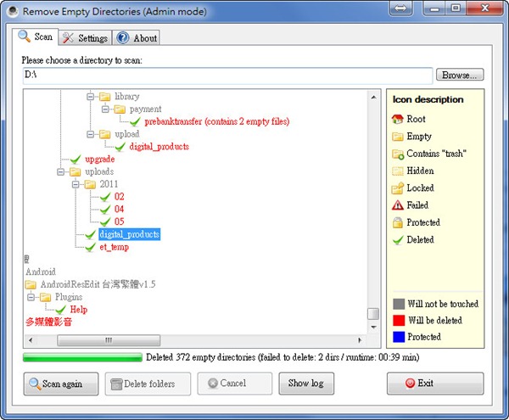Select the Android tree entry

click(41, 272)
